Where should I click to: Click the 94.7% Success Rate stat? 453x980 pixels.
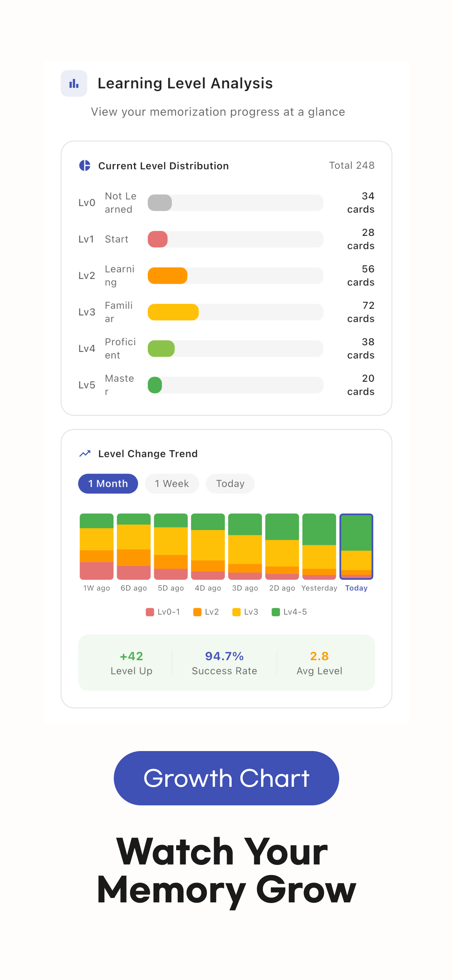(225, 663)
